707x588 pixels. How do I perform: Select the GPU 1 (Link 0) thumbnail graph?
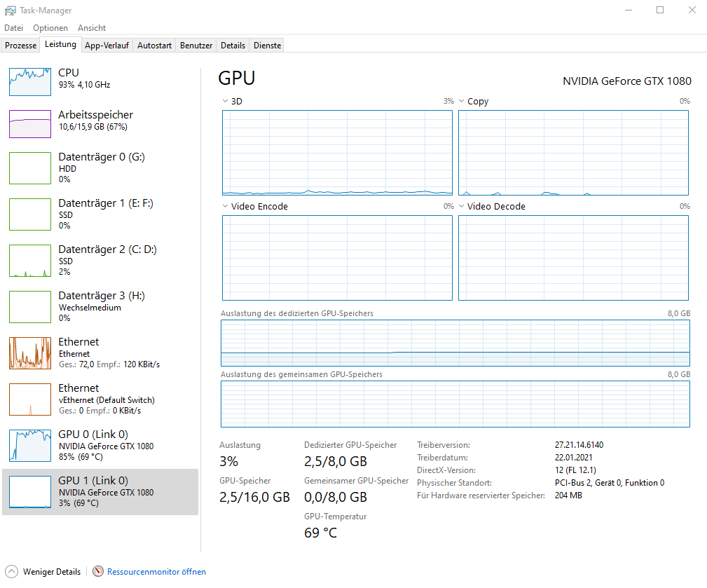coord(29,492)
